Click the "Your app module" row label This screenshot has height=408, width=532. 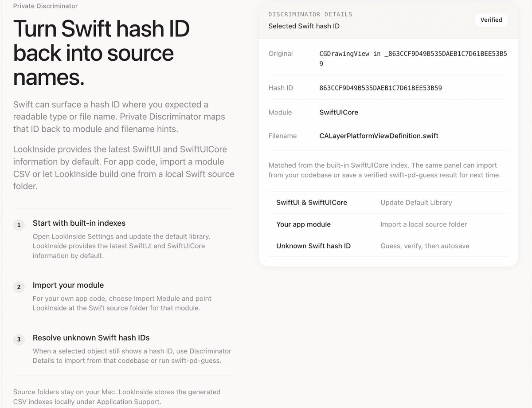coord(303,224)
